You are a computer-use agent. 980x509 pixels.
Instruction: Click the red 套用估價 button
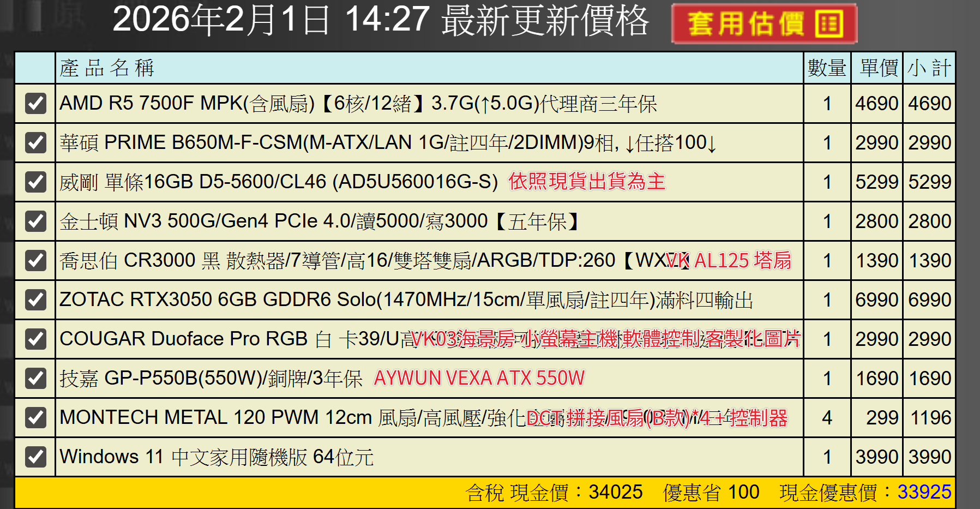coord(764,24)
